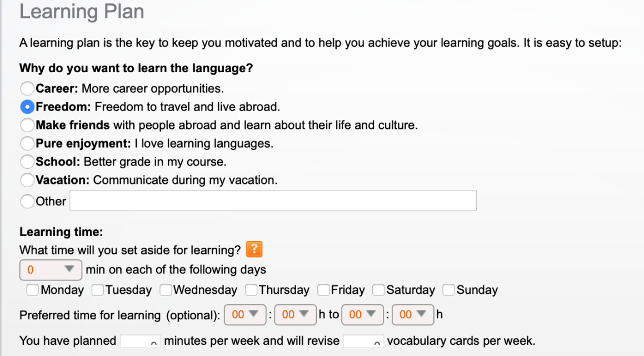Toggle the Thursday checkbox

point(251,290)
